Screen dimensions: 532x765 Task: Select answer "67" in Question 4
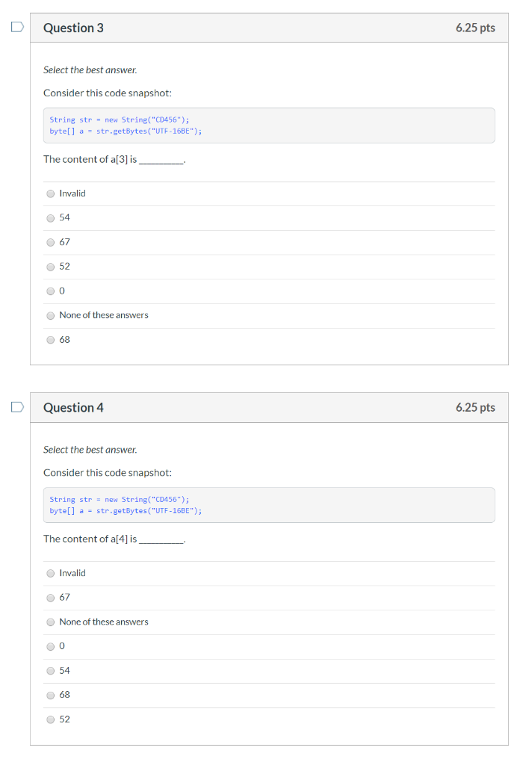50,597
